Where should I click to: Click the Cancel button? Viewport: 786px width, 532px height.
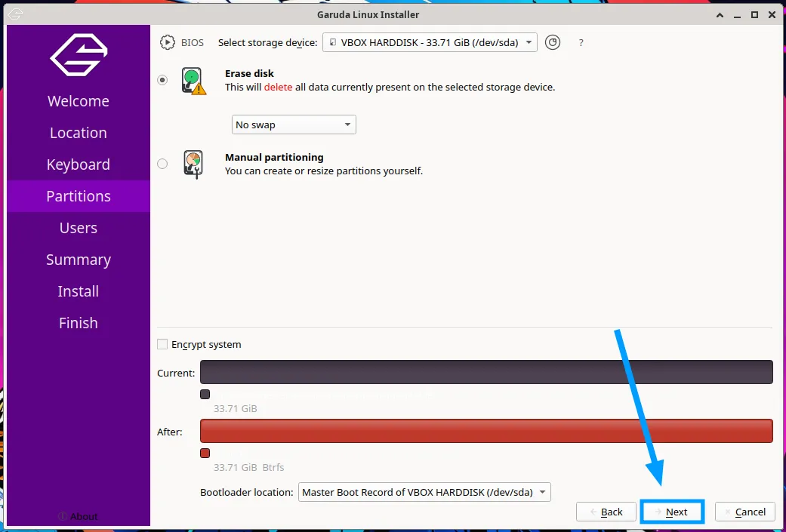tap(745, 512)
